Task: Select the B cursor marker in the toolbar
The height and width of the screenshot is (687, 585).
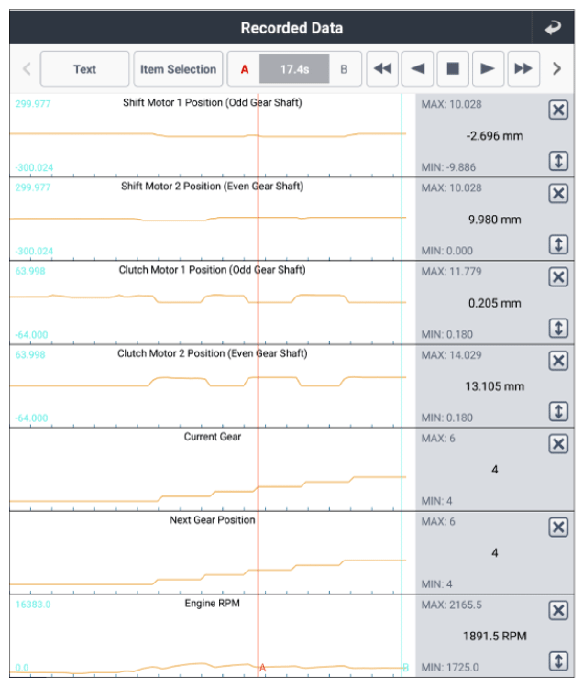Action: pos(344,69)
